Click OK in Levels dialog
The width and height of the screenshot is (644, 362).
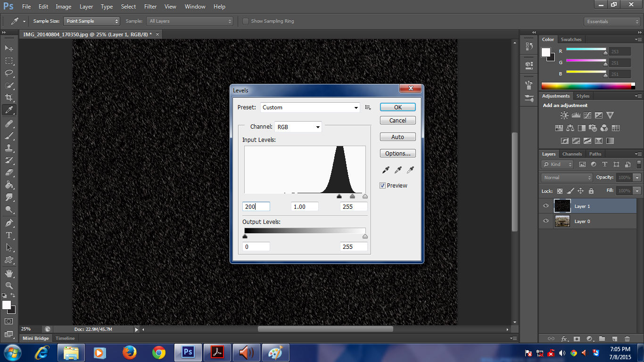[x=398, y=107]
